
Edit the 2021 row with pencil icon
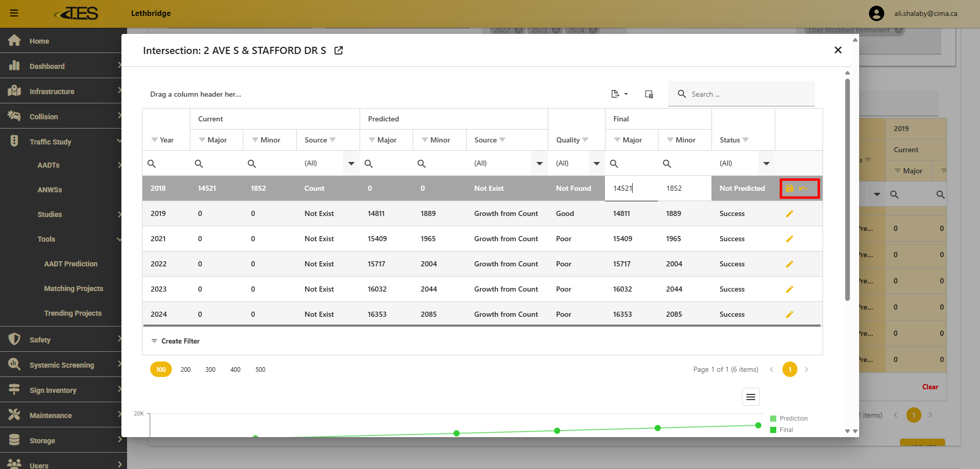(790, 239)
